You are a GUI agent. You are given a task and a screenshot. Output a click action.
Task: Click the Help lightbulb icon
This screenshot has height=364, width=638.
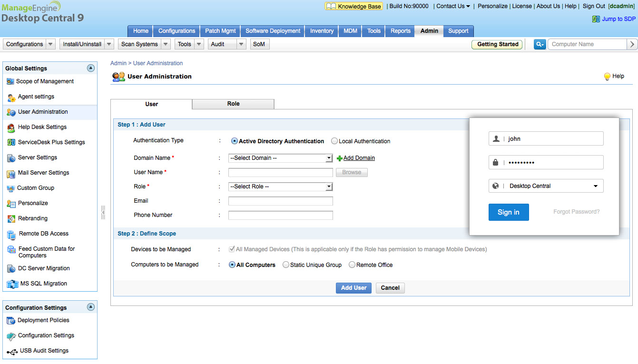point(607,76)
